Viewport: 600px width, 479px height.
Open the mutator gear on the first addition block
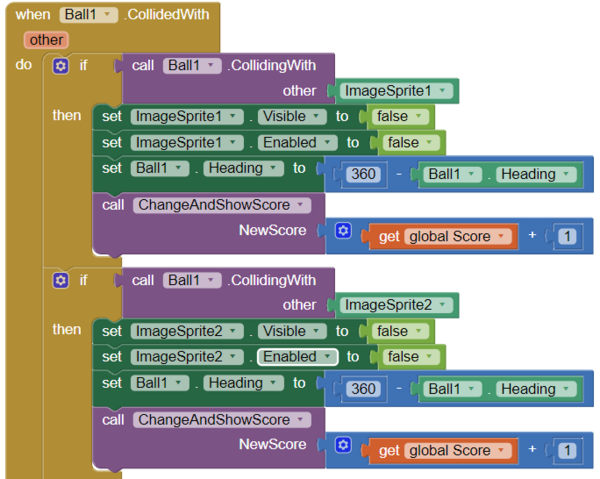pos(343,231)
